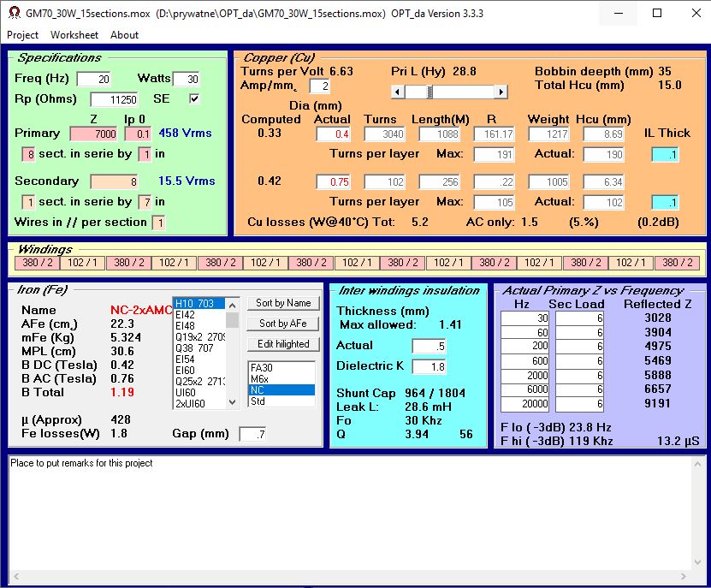The image size is (711, 588).
Task: Click the primary Turns field showing 3040
Action: coord(384,134)
